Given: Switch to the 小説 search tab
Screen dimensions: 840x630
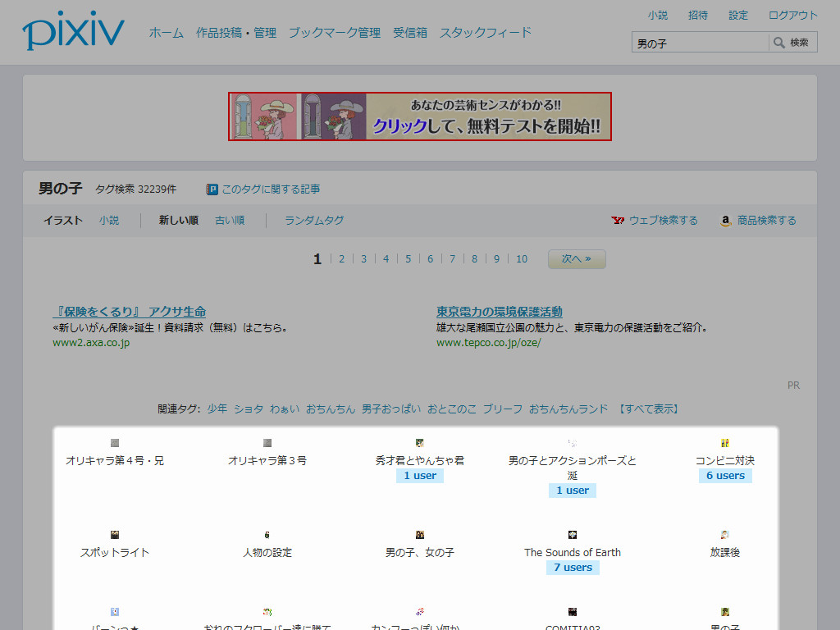Looking at the screenshot, I should 109,221.
